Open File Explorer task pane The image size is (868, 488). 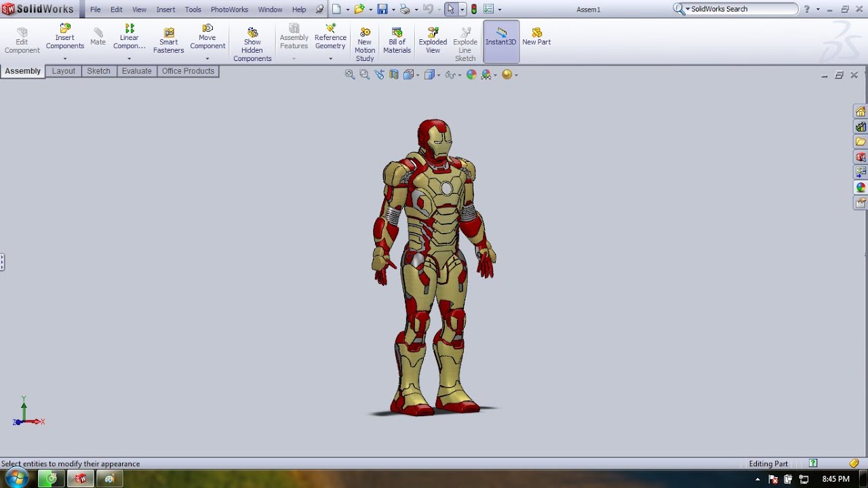pos(861,142)
